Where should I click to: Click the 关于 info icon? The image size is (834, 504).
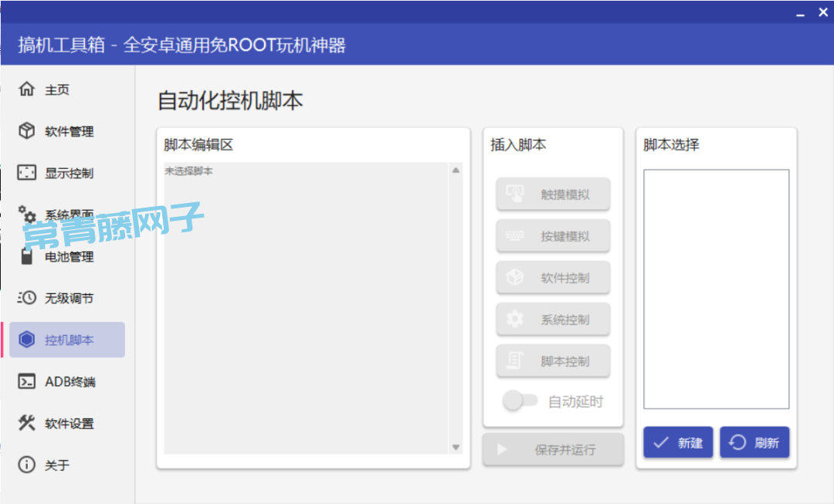tap(27, 465)
